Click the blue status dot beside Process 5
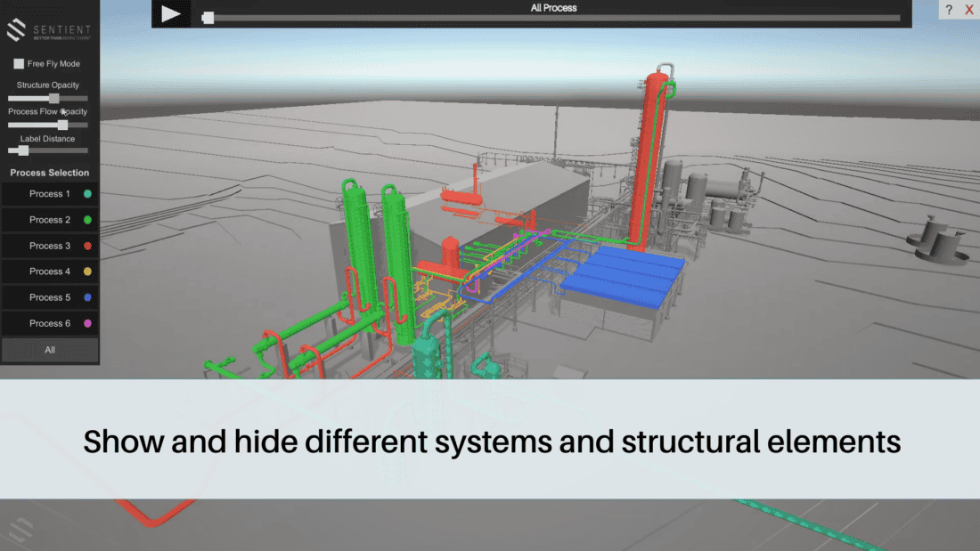980x551 pixels. tap(86, 296)
